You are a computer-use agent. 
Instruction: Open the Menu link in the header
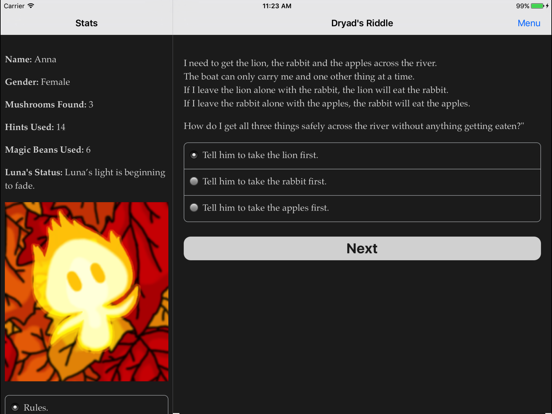point(528,23)
